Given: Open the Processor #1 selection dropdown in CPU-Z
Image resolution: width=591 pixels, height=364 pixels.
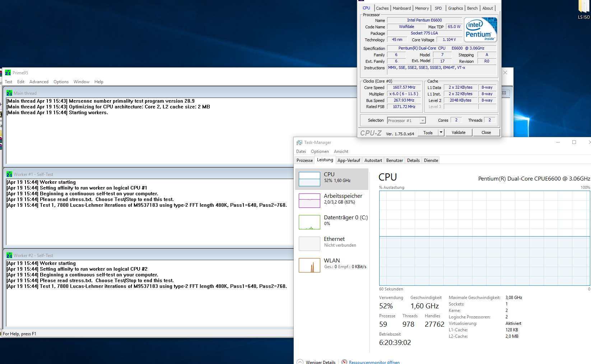Looking at the screenshot, I should pyautogui.click(x=406, y=121).
